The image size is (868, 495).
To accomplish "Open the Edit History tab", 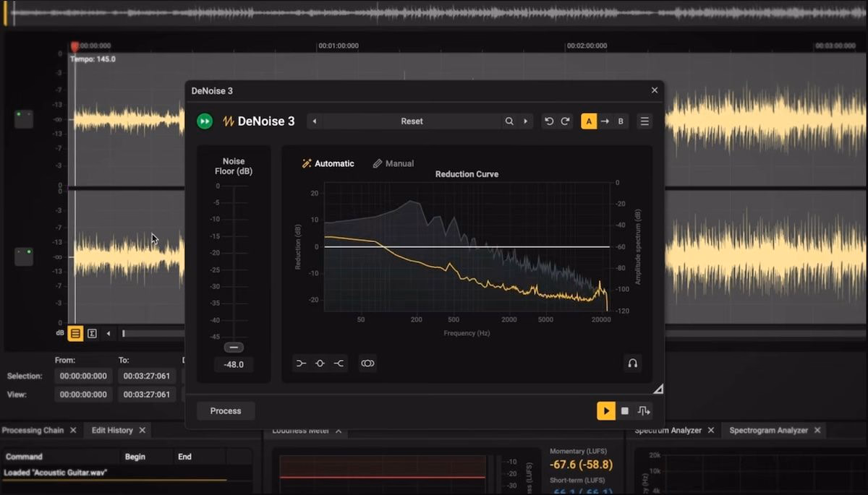I will tap(112, 430).
